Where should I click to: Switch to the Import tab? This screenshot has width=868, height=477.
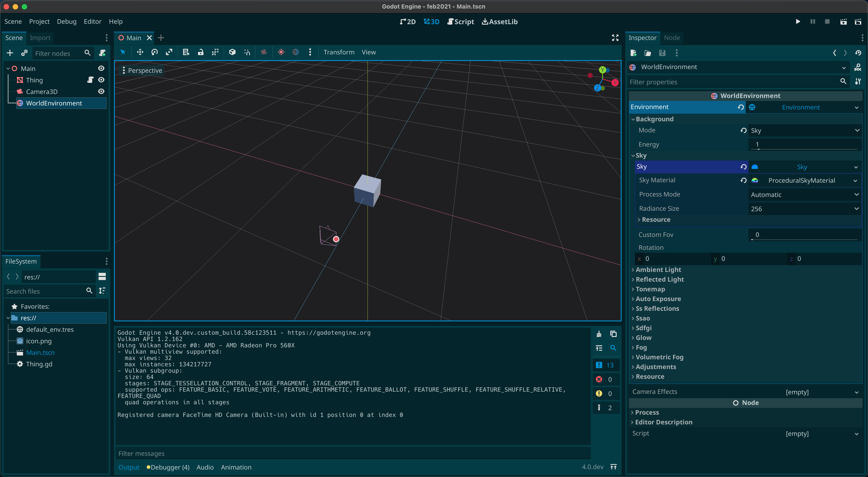point(40,38)
